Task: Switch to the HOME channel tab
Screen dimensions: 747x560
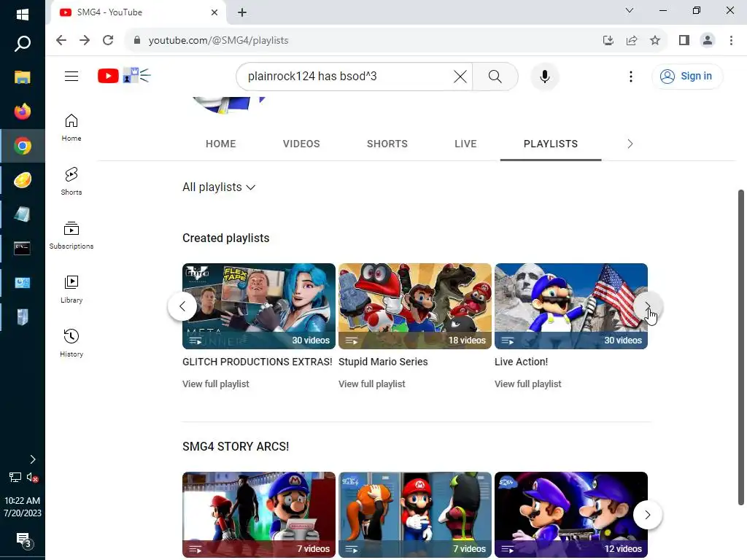Action: tap(220, 144)
